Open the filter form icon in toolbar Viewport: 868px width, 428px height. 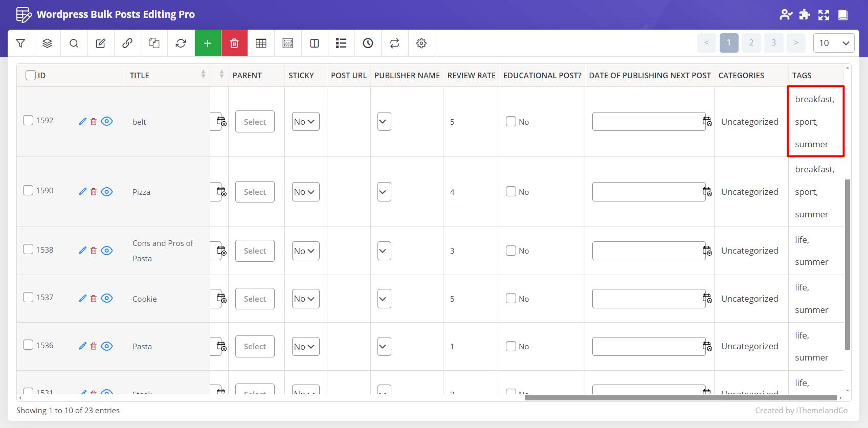20,43
